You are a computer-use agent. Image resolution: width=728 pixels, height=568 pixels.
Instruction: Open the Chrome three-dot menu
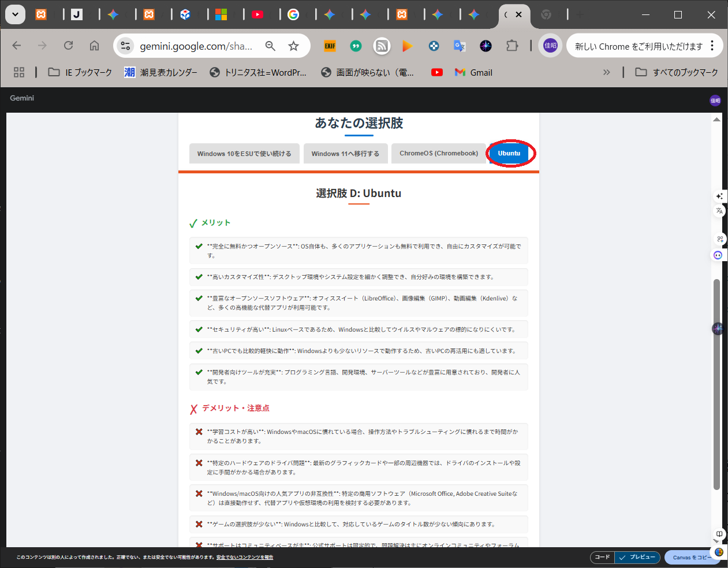tap(712, 46)
